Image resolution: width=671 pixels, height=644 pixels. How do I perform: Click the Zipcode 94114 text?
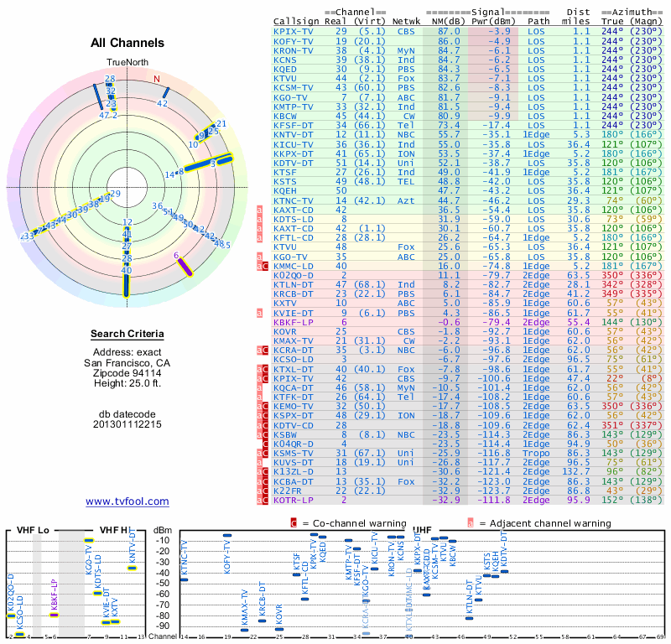tap(127, 373)
